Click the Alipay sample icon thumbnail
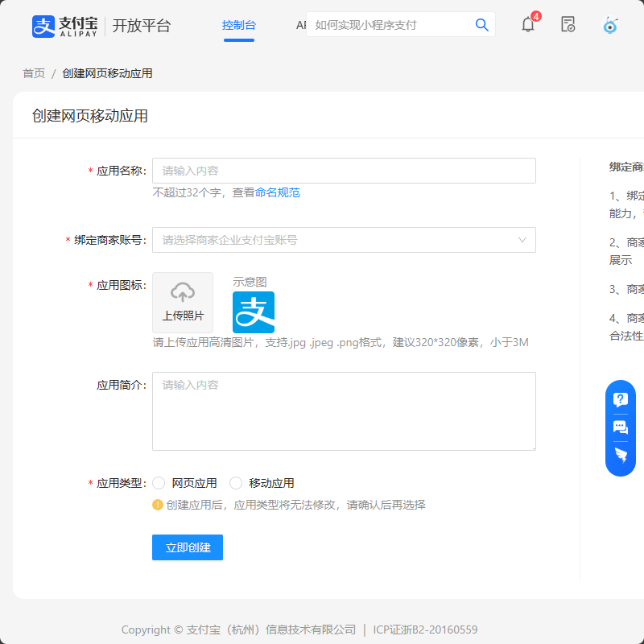This screenshot has width=644, height=644. (254, 312)
